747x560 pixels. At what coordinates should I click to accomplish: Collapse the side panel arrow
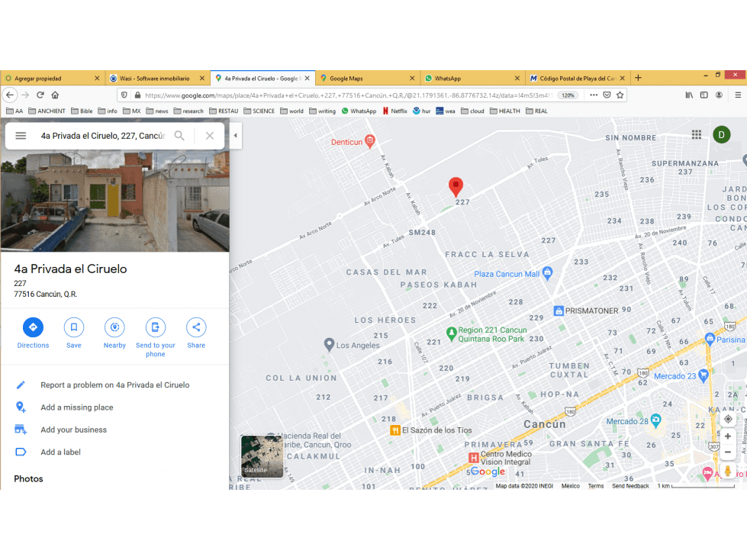pyautogui.click(x=235, y=135)
